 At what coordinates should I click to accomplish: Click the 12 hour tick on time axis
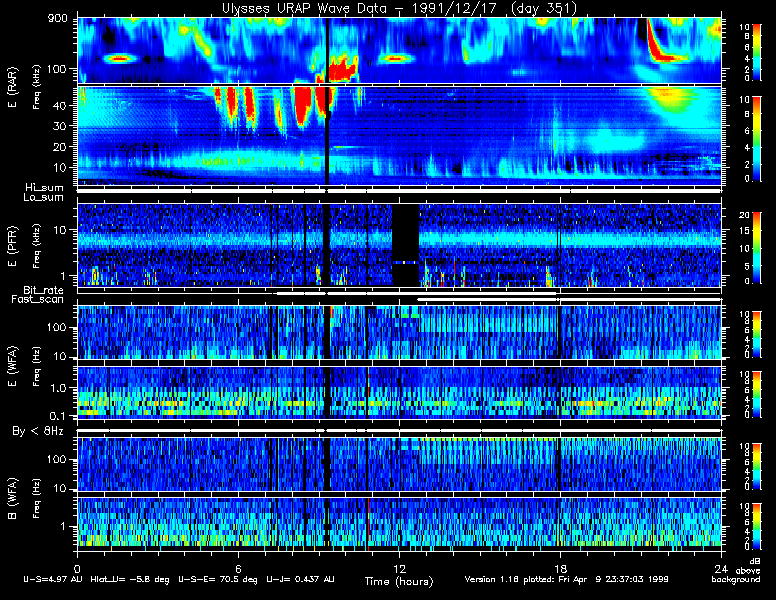tap(399, 568)
